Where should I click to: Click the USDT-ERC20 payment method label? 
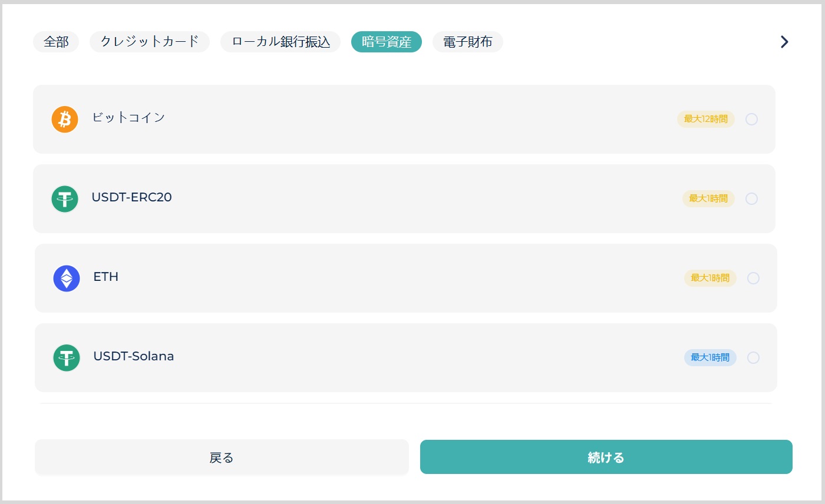point(131,197)
